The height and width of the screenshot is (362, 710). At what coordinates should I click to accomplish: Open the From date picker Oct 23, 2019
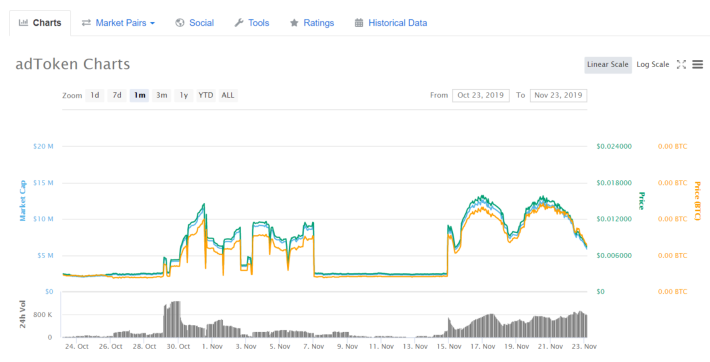[x=480, y=95]
